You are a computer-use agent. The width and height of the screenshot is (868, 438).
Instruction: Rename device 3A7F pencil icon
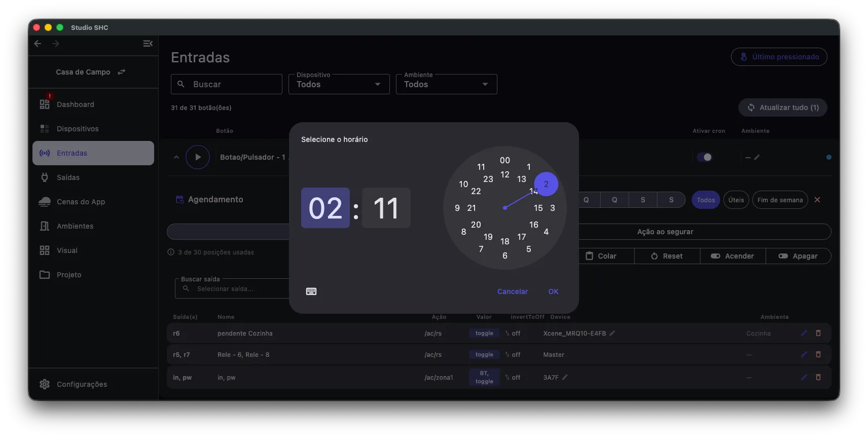pyautogui.click(x=565, y=377)
